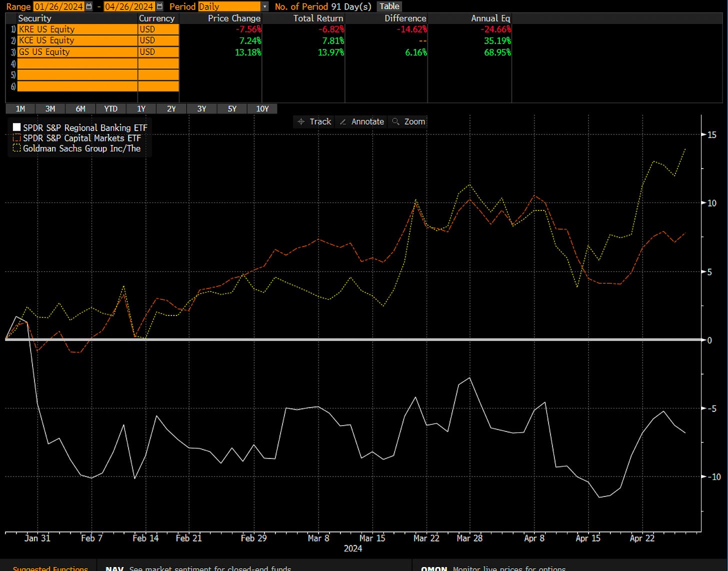Click the Security column header
The height and width of the screenshot is (571, 728).
(34, 18)
